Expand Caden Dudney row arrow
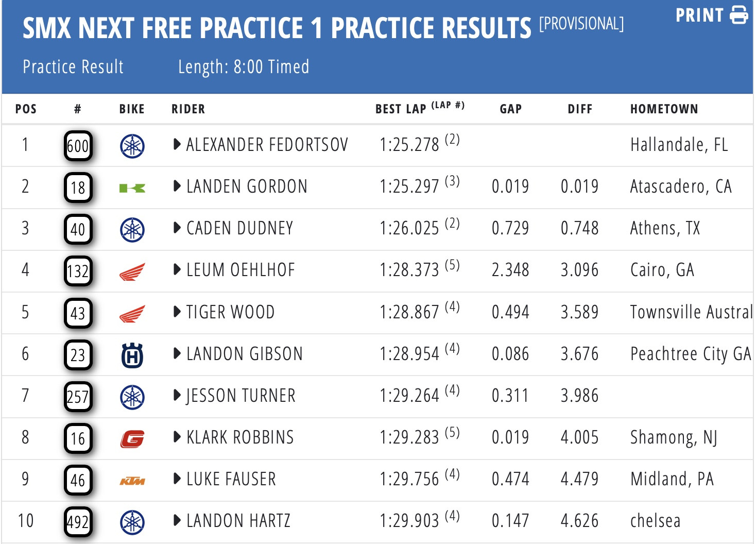 (x=177, y=228)
